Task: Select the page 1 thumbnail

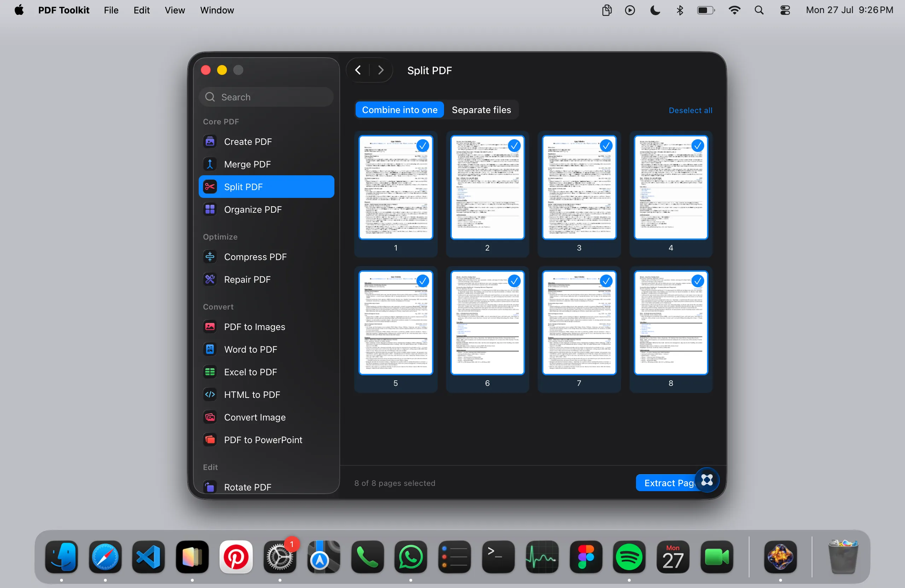Action: [x=396, y=187]
